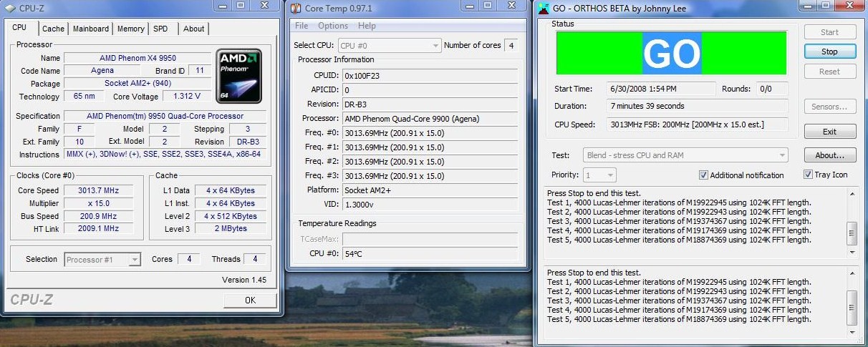This screenshot has height=347, width=868.
Task: Click the green GO status indicator in ORTHOS
Action: pos(671,52)
